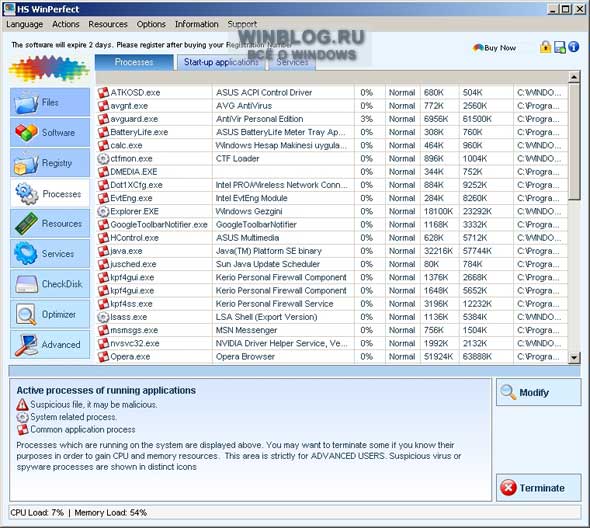
Task: Switch to the Services tab
Action: pyautogui.click(x=292, y=62)
